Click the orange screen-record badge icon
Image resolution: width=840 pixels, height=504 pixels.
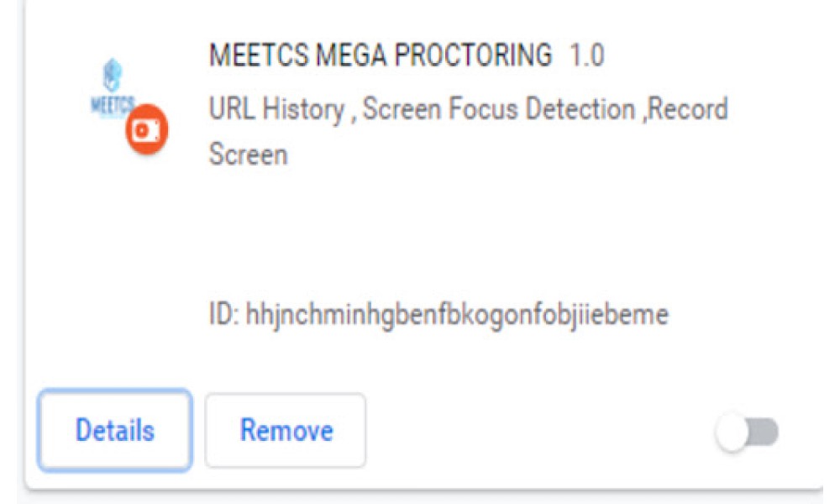coord(147,129)
